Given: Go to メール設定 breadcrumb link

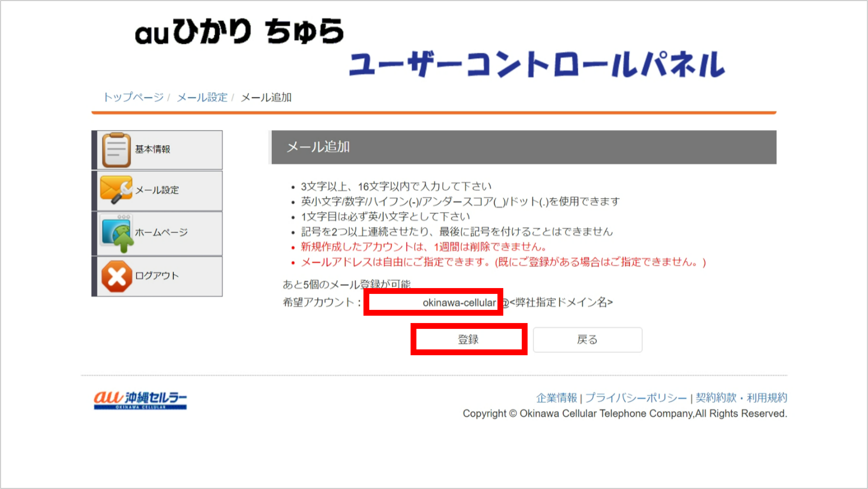Looking at the screenshot, I should point(202,97).
